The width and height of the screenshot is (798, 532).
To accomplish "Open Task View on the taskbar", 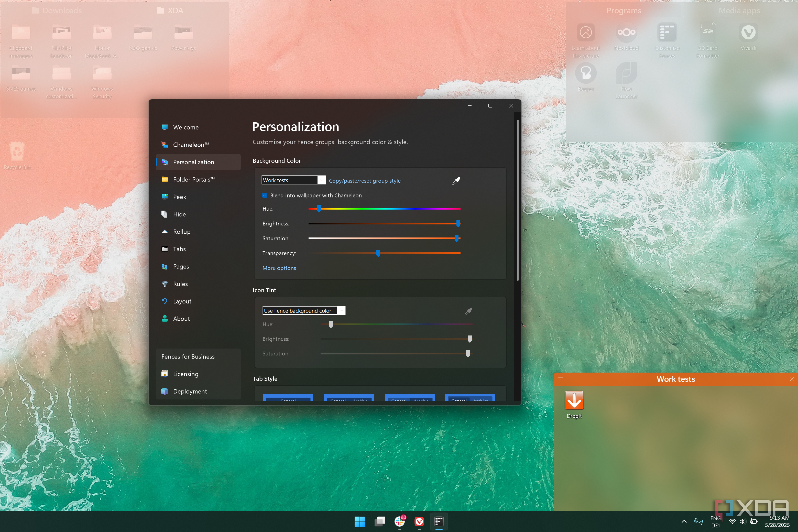I will (x=379, y=522).
